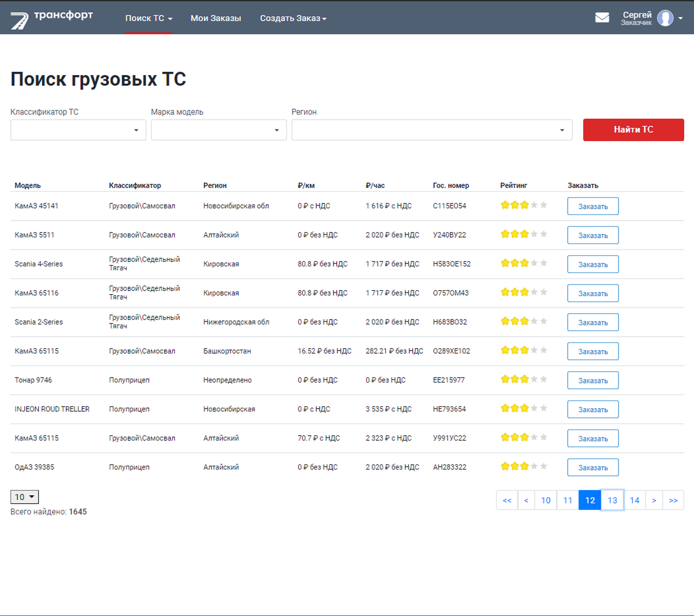The image size is (694, 616).
Task: Click the Найти ТС button
Action: coord(633,130)
